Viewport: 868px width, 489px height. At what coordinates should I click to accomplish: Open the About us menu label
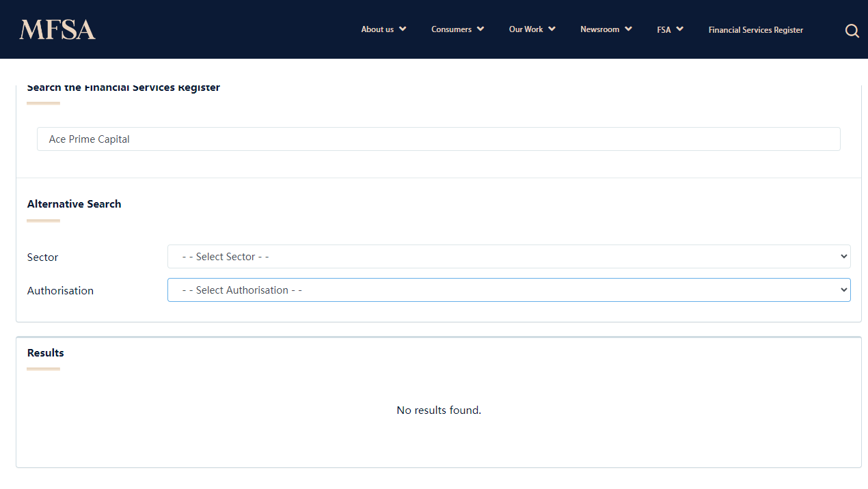click(x=377, y=29)
